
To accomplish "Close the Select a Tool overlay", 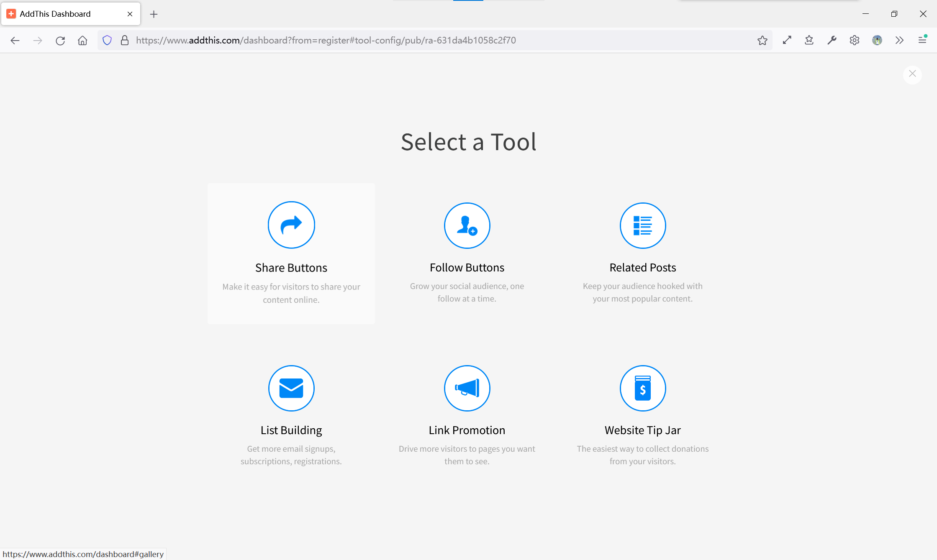I will tap(912, 74).
